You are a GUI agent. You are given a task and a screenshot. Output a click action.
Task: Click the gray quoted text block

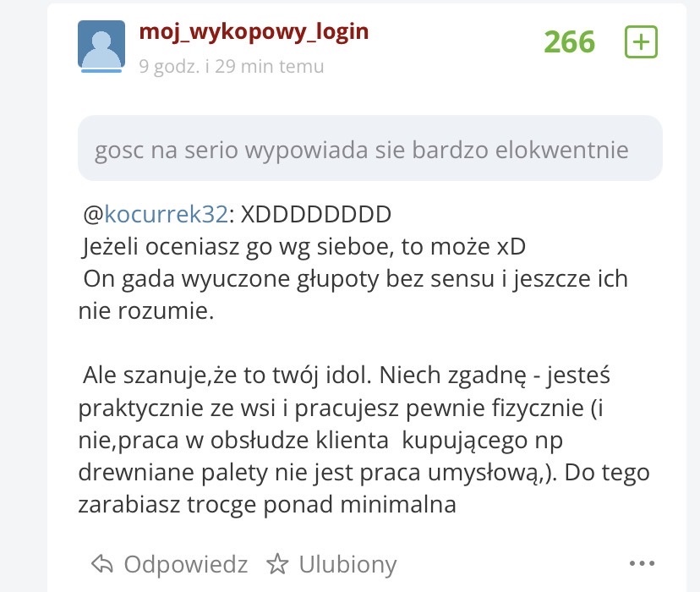(370, 148)
